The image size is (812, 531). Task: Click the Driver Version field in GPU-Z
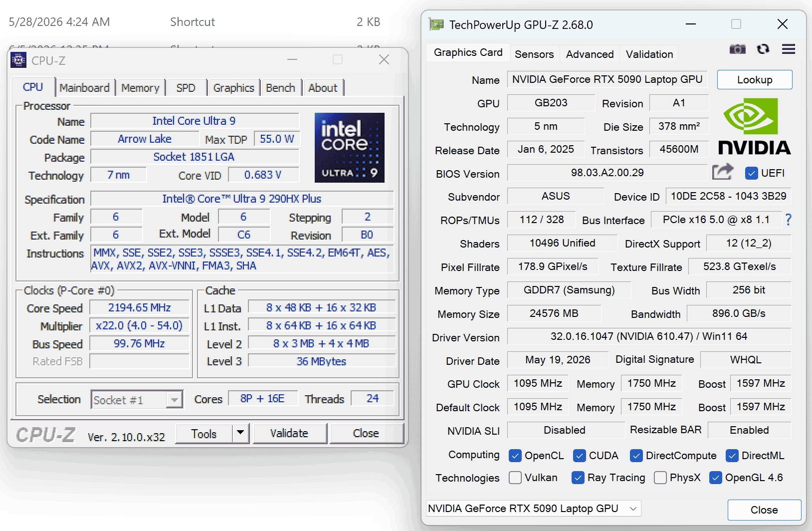pos(649,336)
